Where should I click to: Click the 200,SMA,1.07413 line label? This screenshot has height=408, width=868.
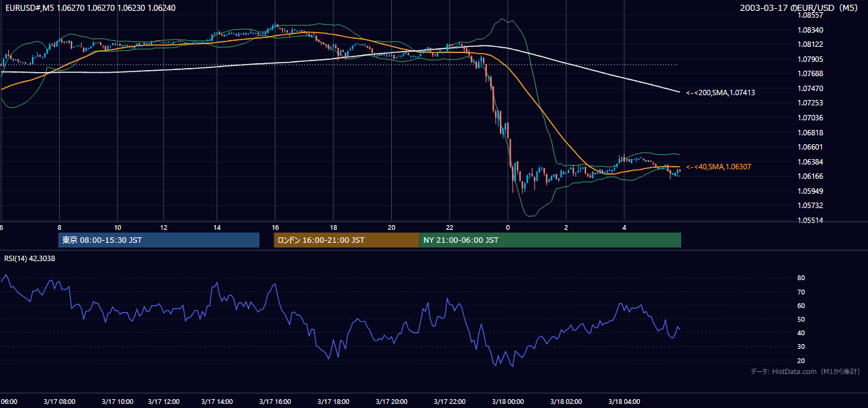pyautogui.click(x=721, y=92)
